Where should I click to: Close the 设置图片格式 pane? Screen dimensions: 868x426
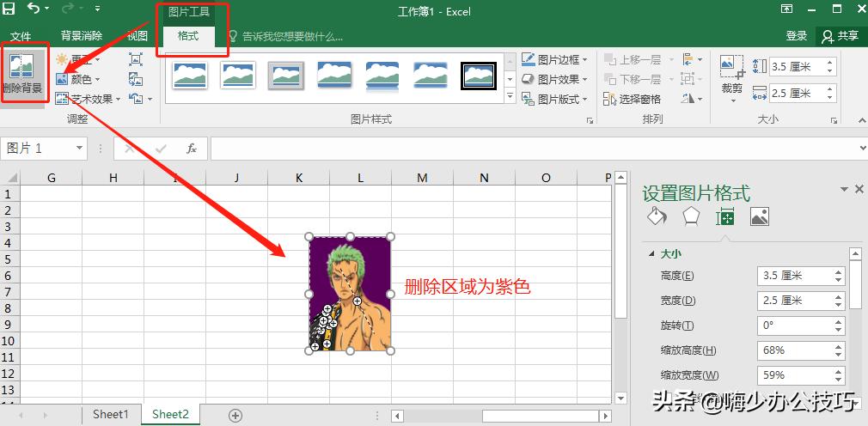coord(859,189)
